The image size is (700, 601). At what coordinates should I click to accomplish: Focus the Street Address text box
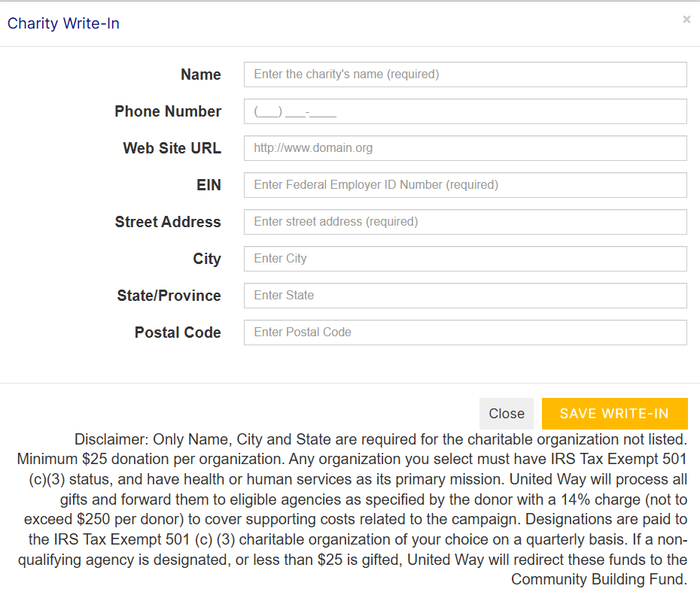click(x=465, y=222)
